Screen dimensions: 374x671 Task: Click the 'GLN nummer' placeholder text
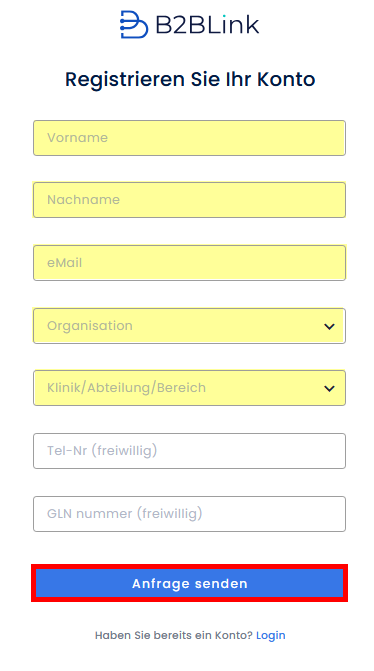pos(90,514)
